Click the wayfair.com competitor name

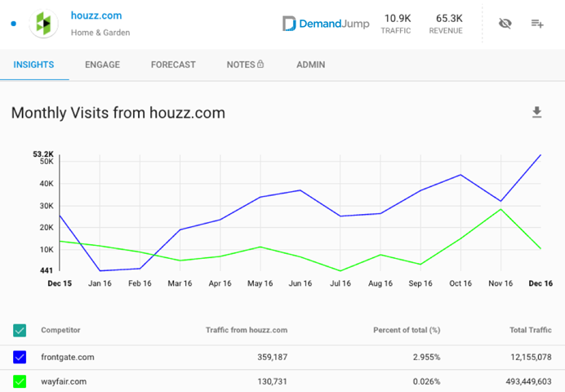click(64, 381)
